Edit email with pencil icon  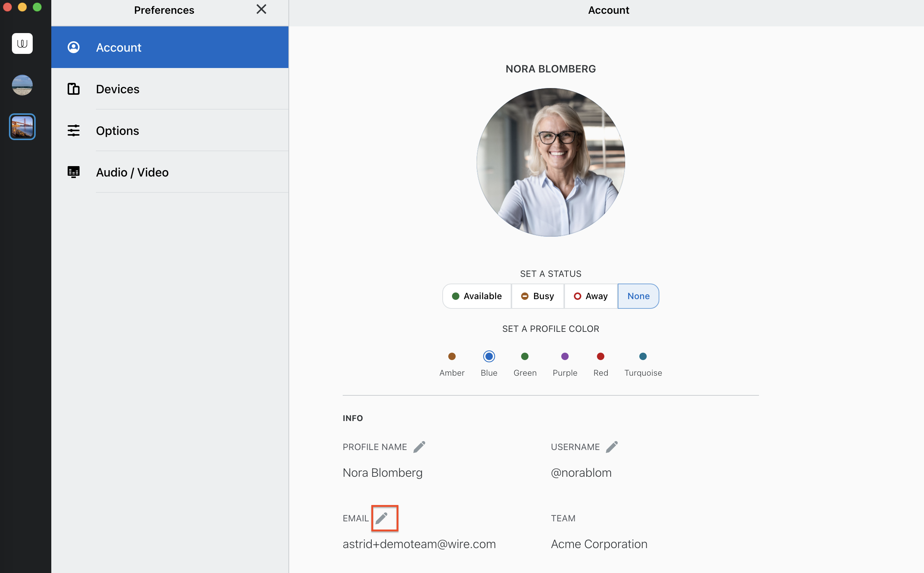point(381,518)
